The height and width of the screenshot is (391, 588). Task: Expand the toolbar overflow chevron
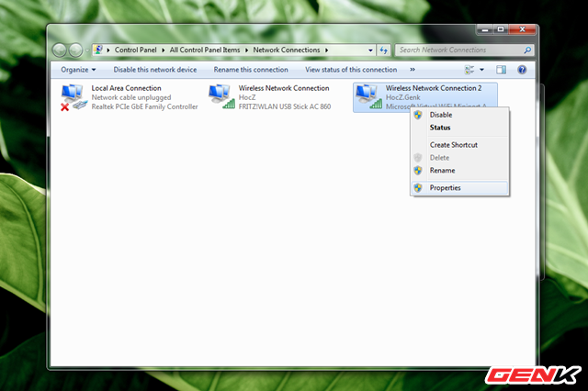pyautogui.click(x=412, y=69)
